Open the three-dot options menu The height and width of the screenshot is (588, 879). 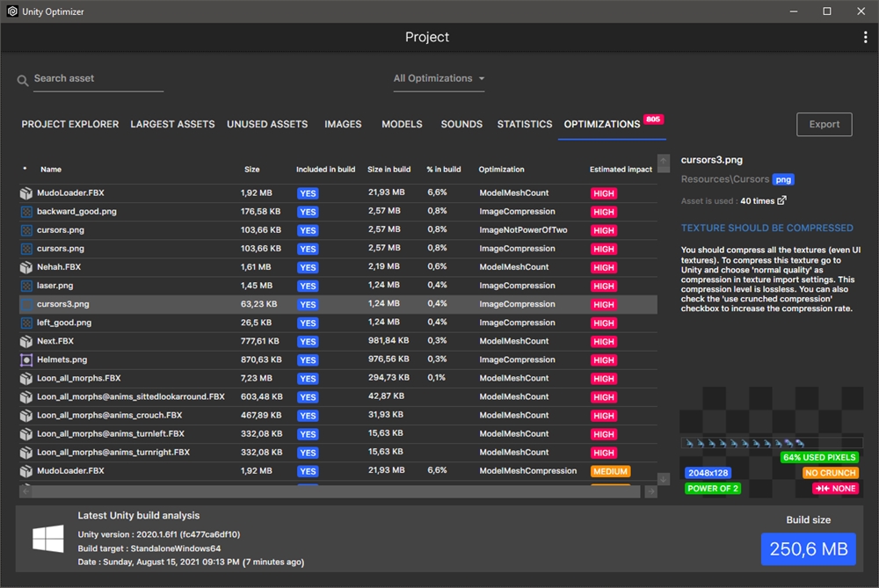tap(865, 37)
